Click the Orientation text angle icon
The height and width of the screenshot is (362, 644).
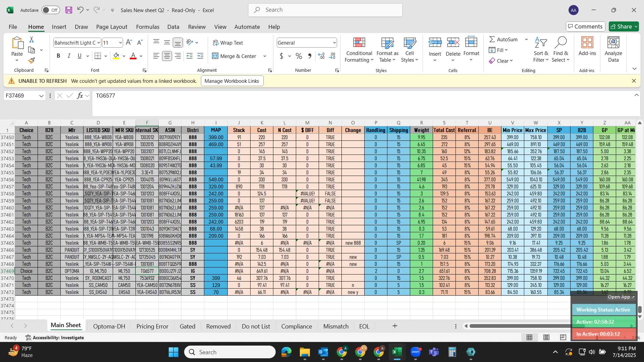(x=190, y=43)
